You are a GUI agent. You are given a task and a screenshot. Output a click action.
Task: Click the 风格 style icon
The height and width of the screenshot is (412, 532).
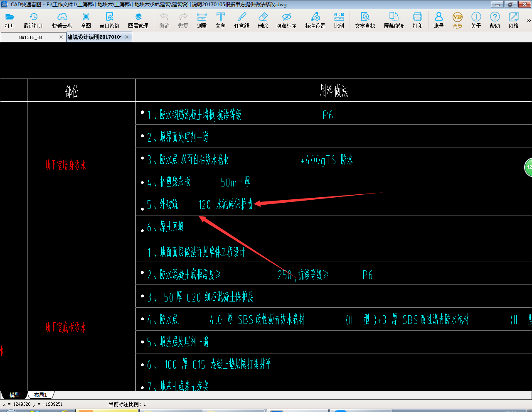pyautogui.click(x=513, y=20)
